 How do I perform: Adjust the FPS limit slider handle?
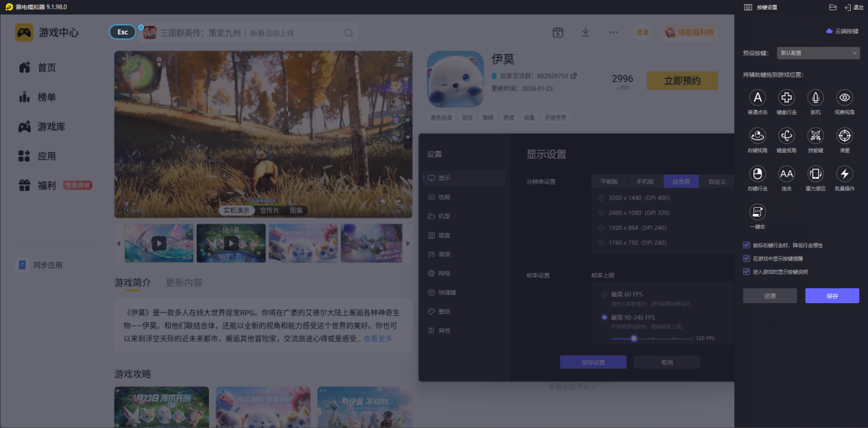pyautogui.click(x=634, y=338)
